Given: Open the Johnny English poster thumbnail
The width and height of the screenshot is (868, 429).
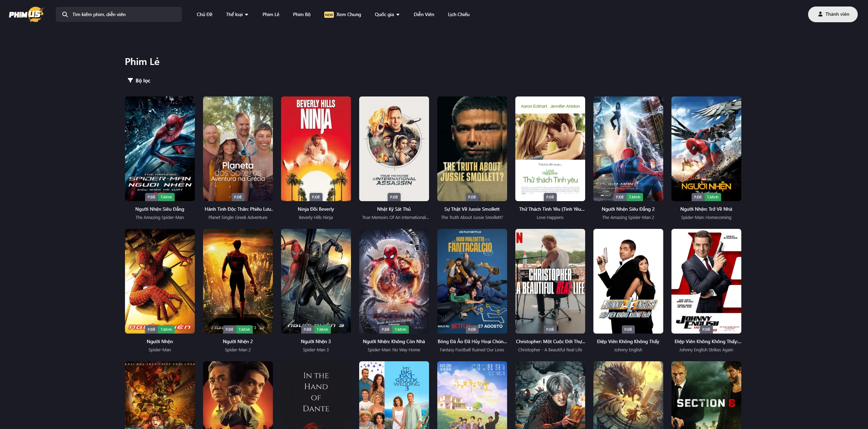Looking at the screenshot, I should coord(628,281).
